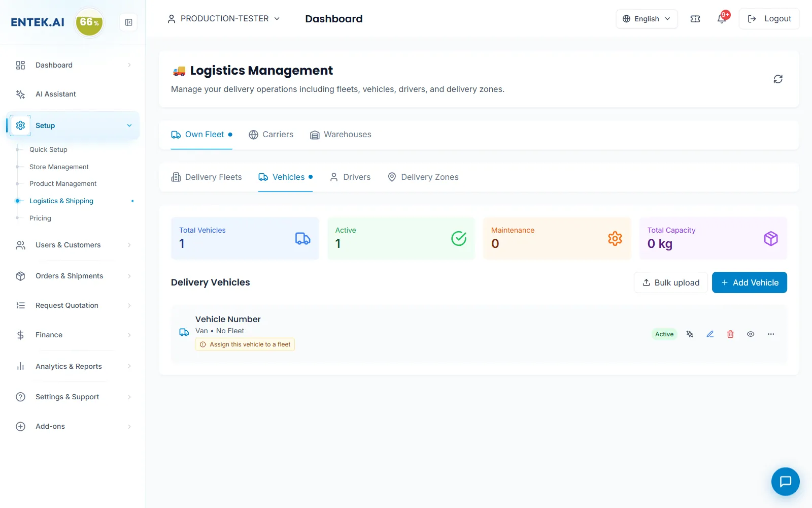The image size is (812, 508).
Task: Click the Bulk upload button
Action: [x=671, y=282]
